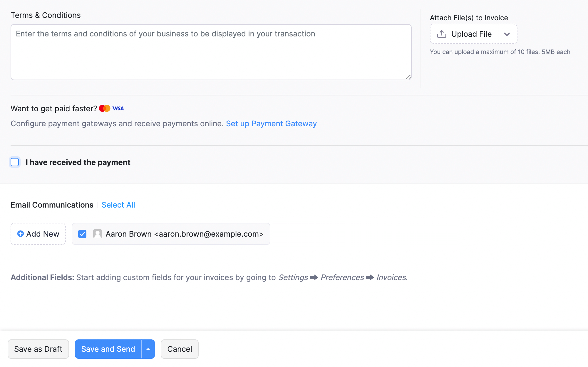Click the Visa icon

coord(117,108)
